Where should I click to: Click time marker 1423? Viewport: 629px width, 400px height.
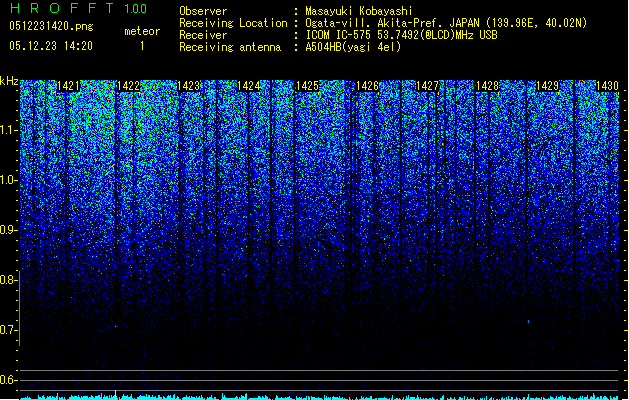point(188,86)
